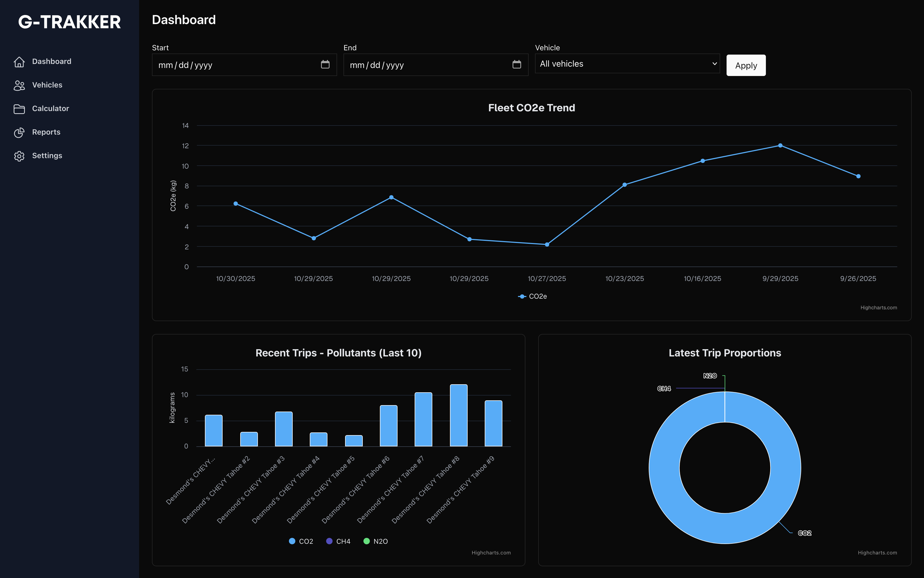The height and width of the screenshot is (578, 924).
Task: Click the Settings gear icon
Action: (x=19, y=156)
